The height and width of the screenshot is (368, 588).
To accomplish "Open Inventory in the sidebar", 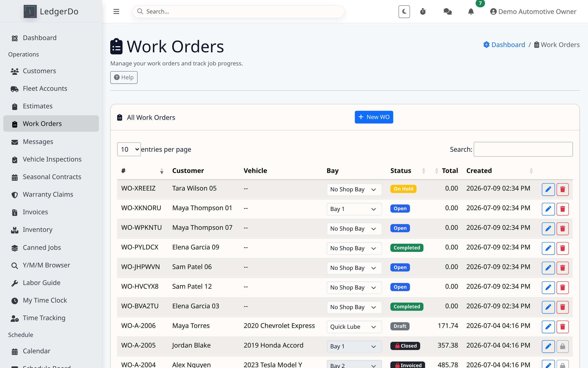I will [51, 230].
